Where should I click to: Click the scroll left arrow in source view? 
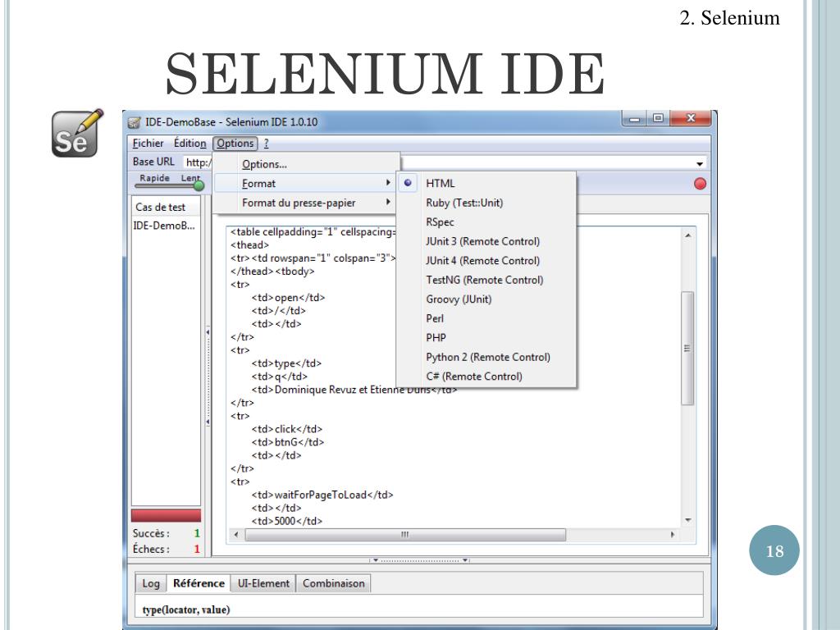tap(236, 535)
